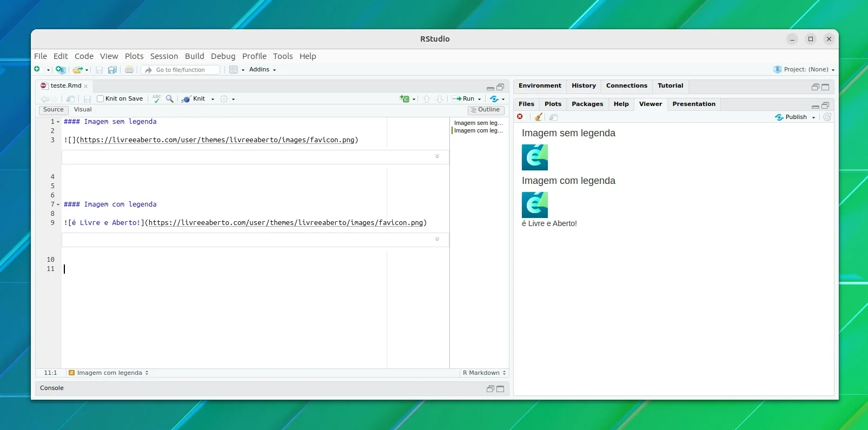868x430 pixels.
Task: Switch to Visual editor mode
Action: (x=83, y=110)
